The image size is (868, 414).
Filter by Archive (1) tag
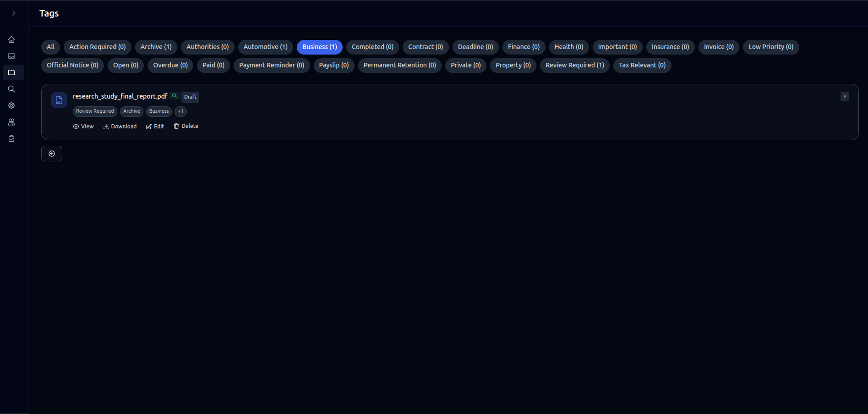tap(156, 47)
